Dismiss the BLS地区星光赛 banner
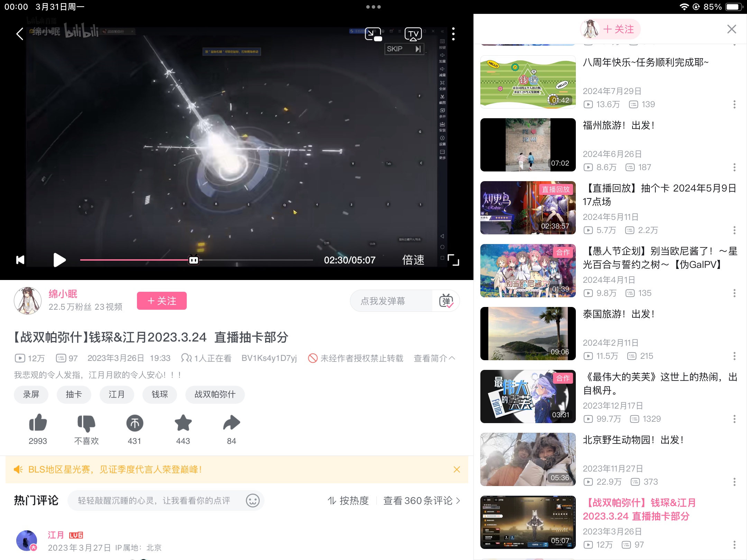This screenshot has width=747, height=560. click(x=456, y=469)
